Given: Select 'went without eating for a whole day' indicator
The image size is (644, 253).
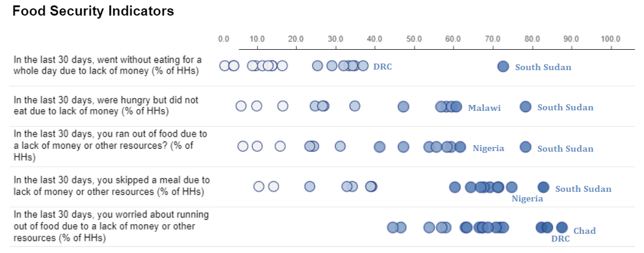Looking at the screenshot, I should 108,65.
